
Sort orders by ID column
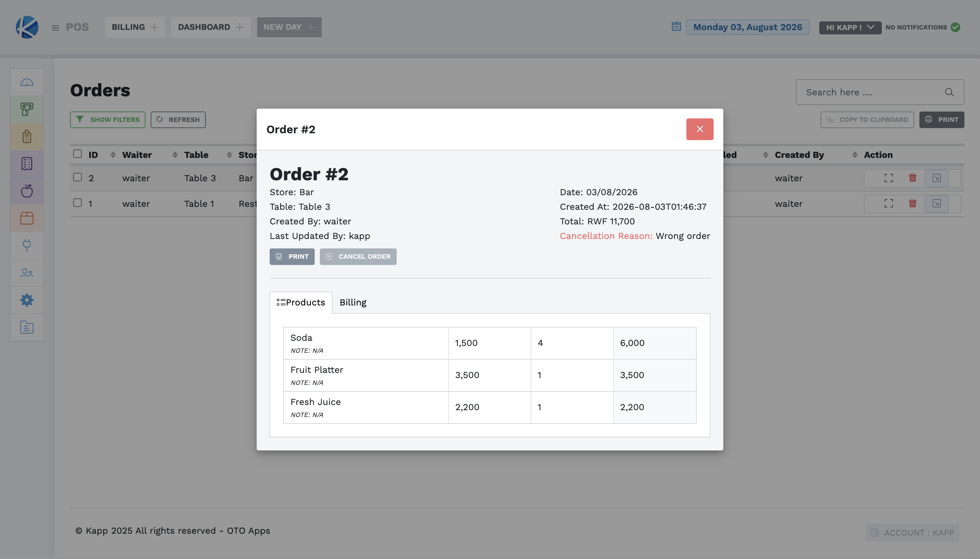[x=113, y=155]
